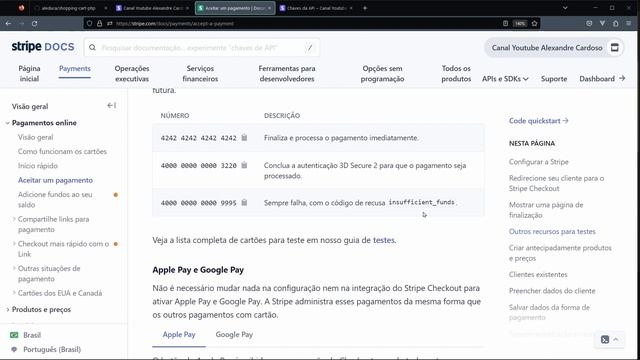Viewport: 640px width, 360px height.
Task: Click the language globe icon
Action: [x=14, y=349]
